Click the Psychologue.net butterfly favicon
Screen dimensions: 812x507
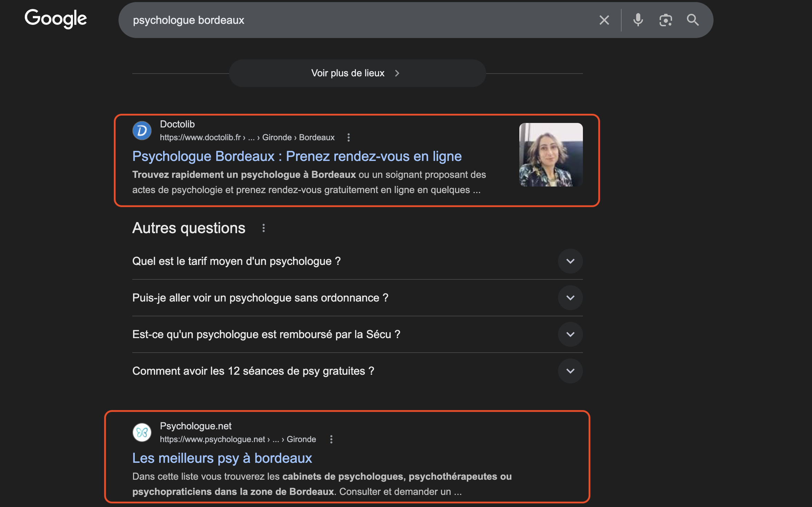coord(142,432)
